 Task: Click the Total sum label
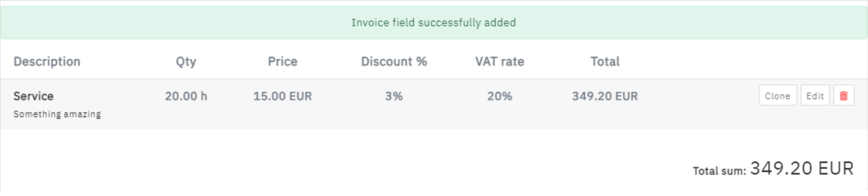(x=719, y=171)
